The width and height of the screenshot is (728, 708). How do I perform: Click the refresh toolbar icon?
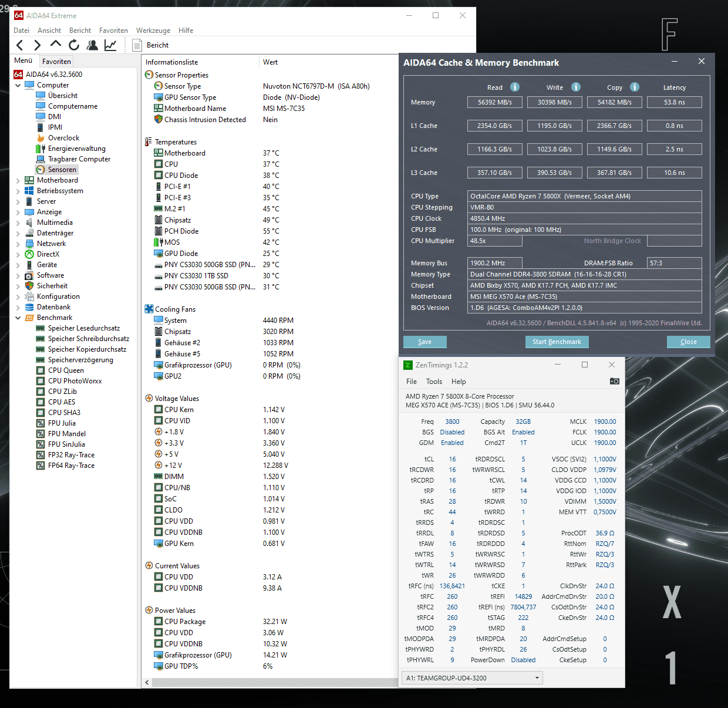point(74,45)
